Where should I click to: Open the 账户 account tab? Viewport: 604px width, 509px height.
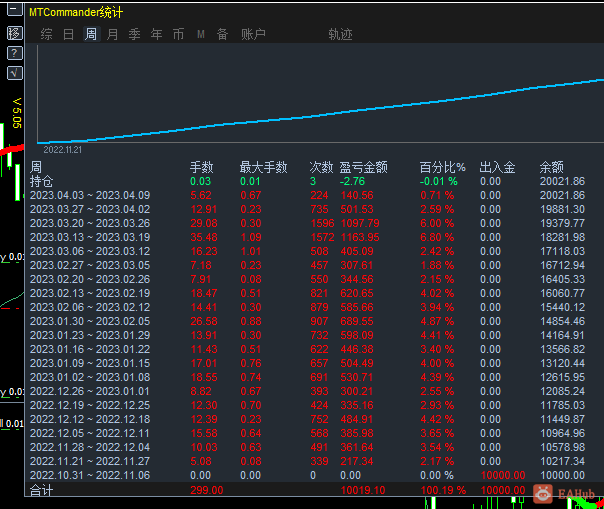point(253,34)
